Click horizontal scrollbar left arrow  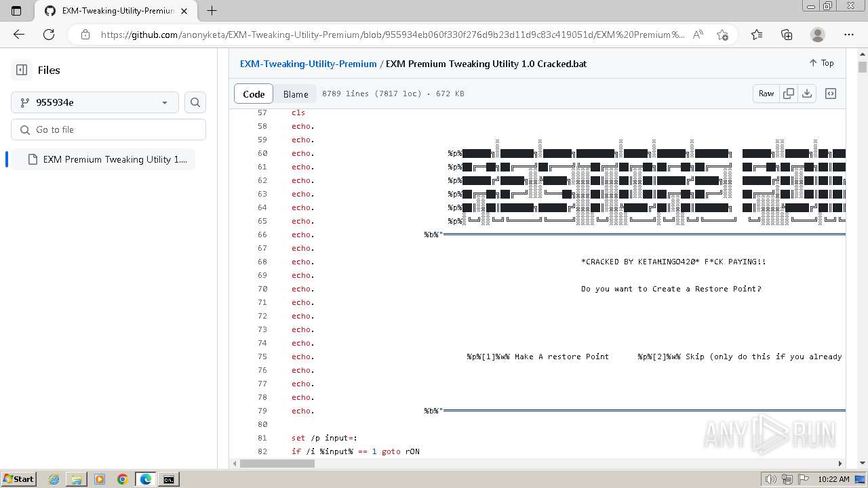235,464
